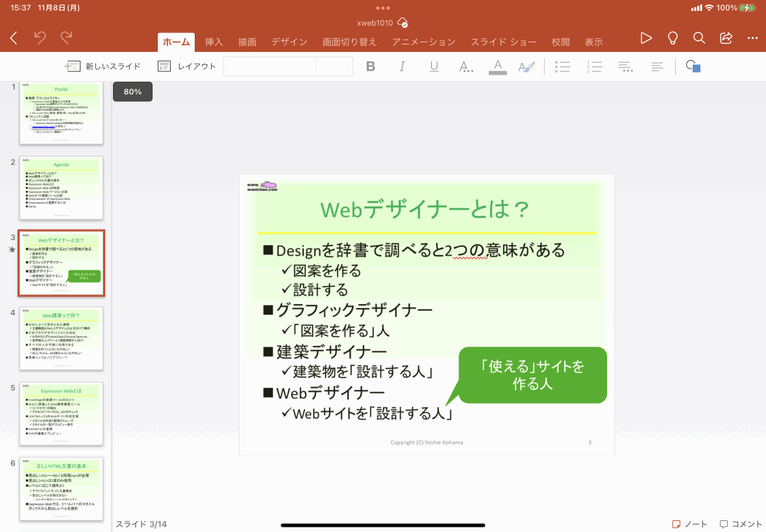
Task: Tap the three-dot multitasking control
Action: [x=383, y=8]
